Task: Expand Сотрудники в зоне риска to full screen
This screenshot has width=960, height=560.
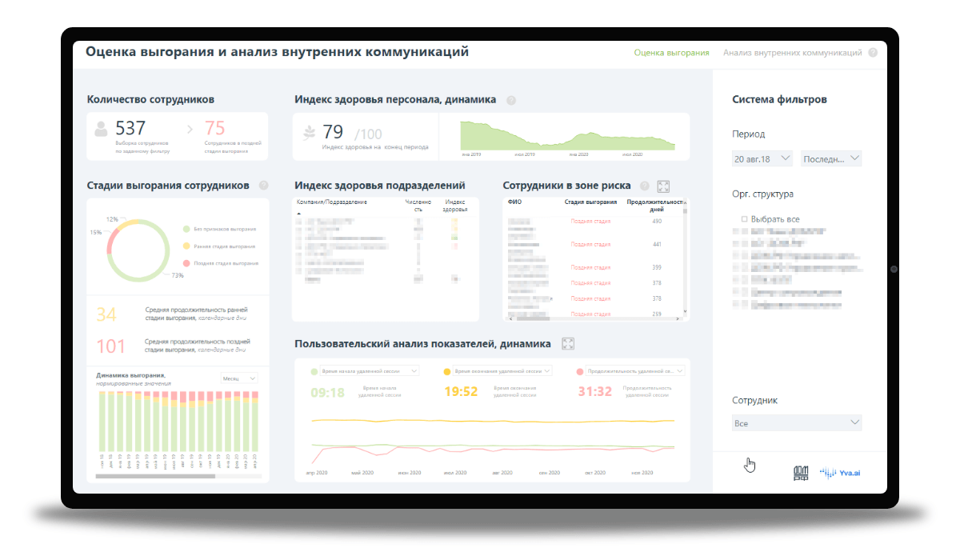Action: [663, 186]
